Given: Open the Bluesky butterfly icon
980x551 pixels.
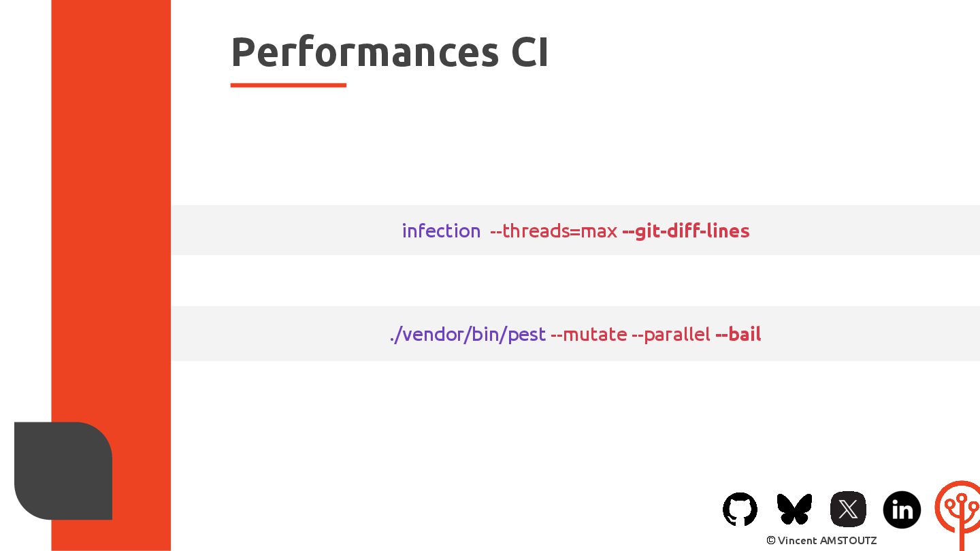Looking at the screenshot, I should click(x=794, y=510).
